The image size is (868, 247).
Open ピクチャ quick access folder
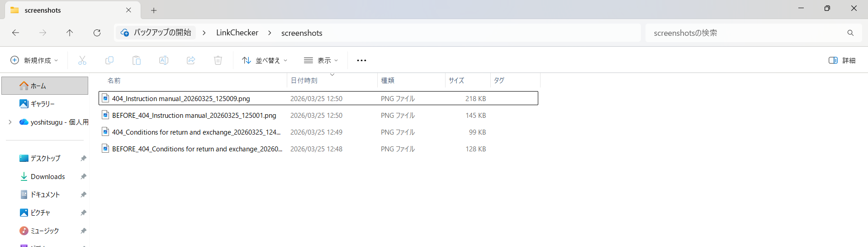coord(35,213)
